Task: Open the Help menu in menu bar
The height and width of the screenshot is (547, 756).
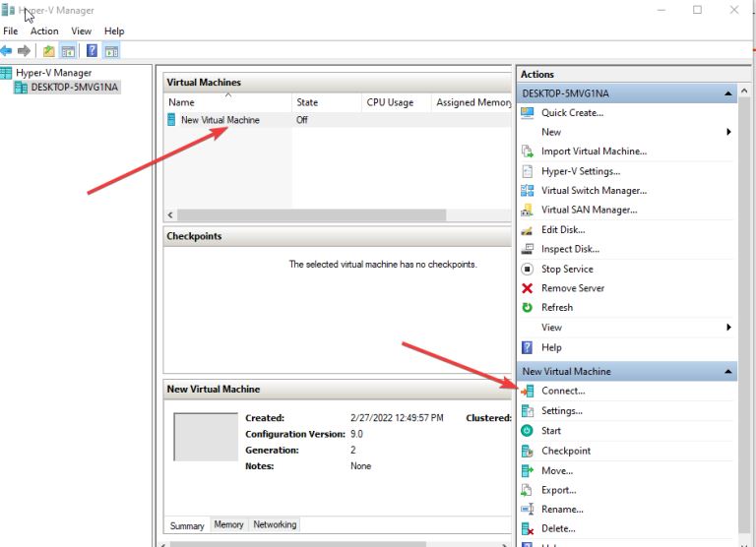Action: pos(114,30)
